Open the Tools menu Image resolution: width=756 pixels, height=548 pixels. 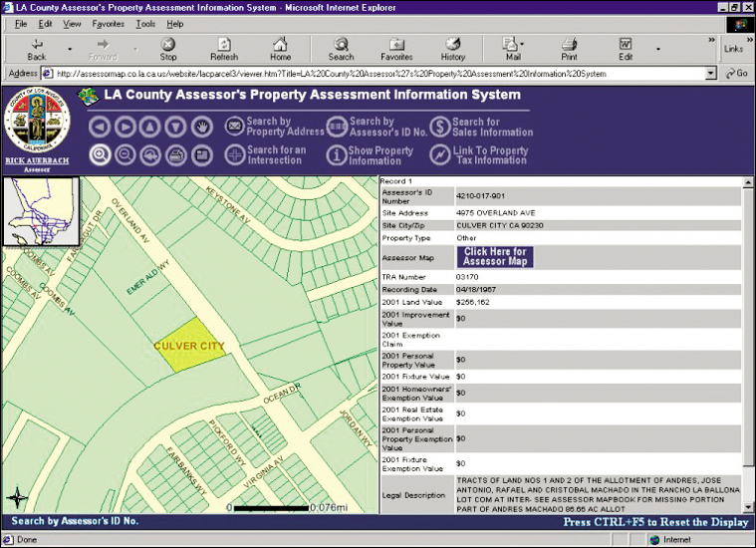click(x=145, y=24)
